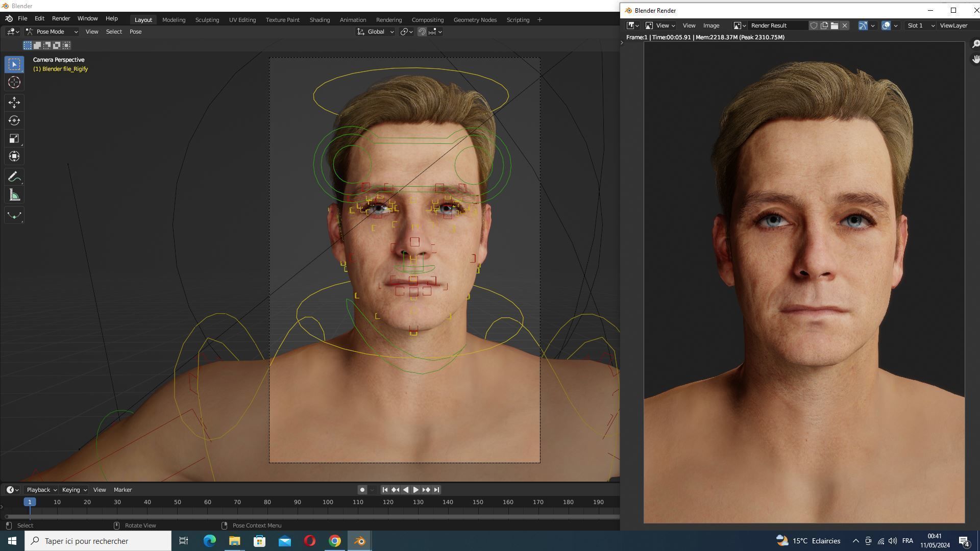Open the Pose menu in viewport header
This screenshot has height=551, width=980.
point(135,32)
